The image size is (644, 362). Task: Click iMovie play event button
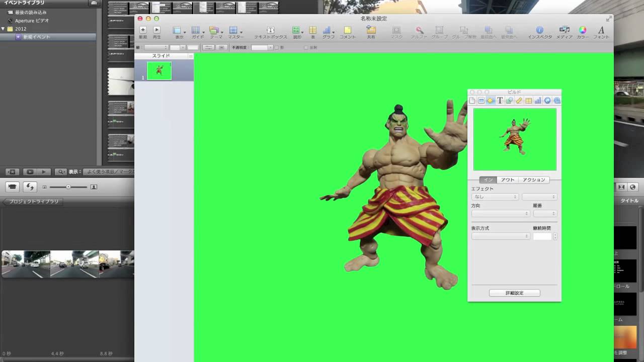pos(44,172)
